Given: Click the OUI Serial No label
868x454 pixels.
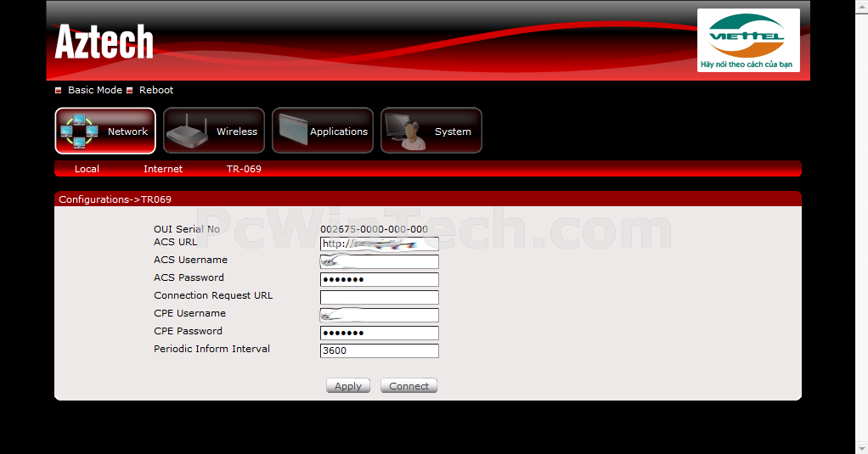Looking at the screenshot, I should (187, 229).
